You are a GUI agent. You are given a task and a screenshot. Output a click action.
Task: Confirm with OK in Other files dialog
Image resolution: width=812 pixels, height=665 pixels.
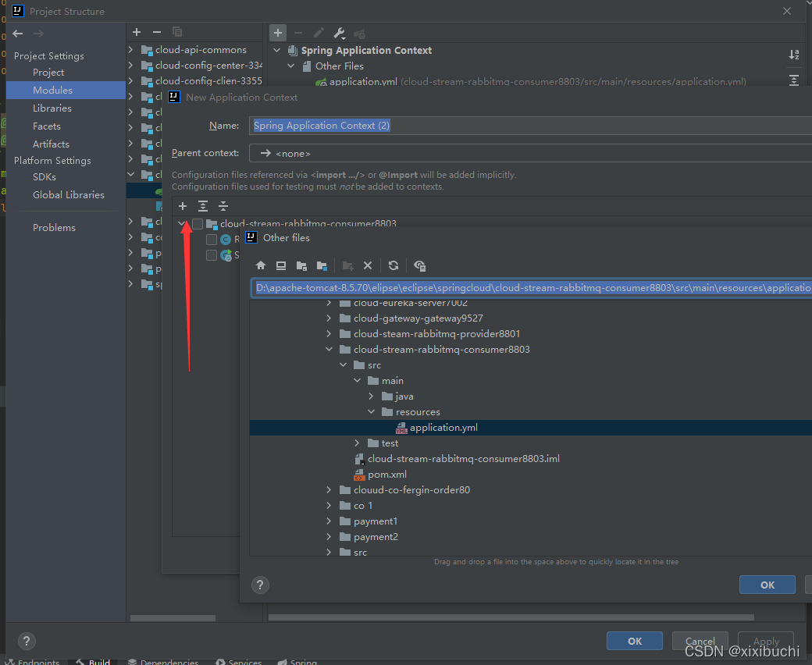[x=767, y=585]
